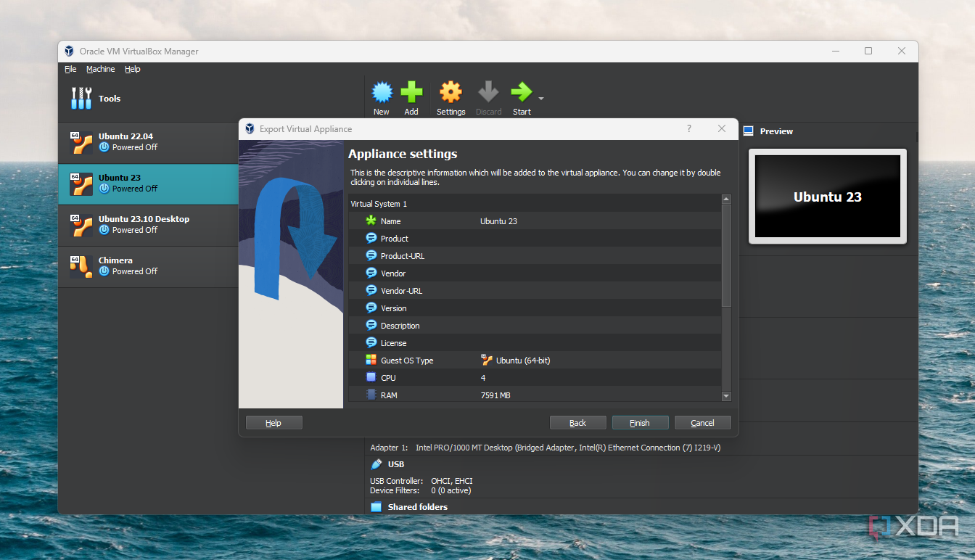Image resolution: width=975 pixels, height=560 pixels.
Task: Click the USB section icon
Action: point(377,464)
